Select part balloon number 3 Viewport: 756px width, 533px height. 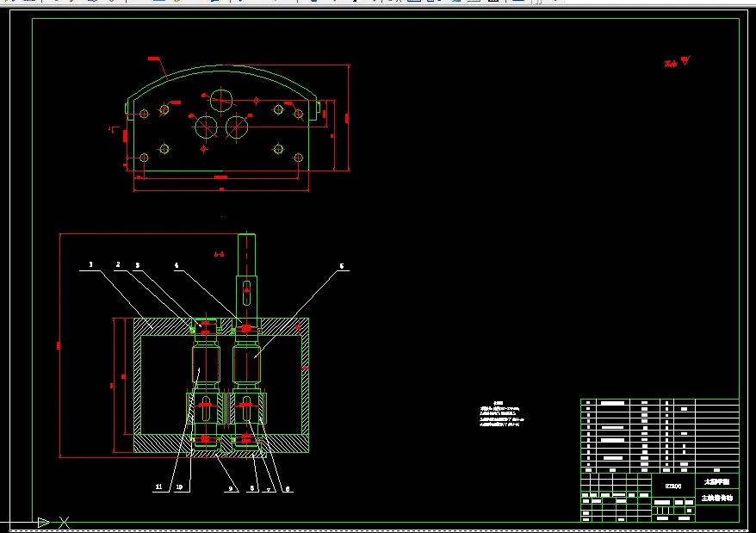tap(138, 265)
